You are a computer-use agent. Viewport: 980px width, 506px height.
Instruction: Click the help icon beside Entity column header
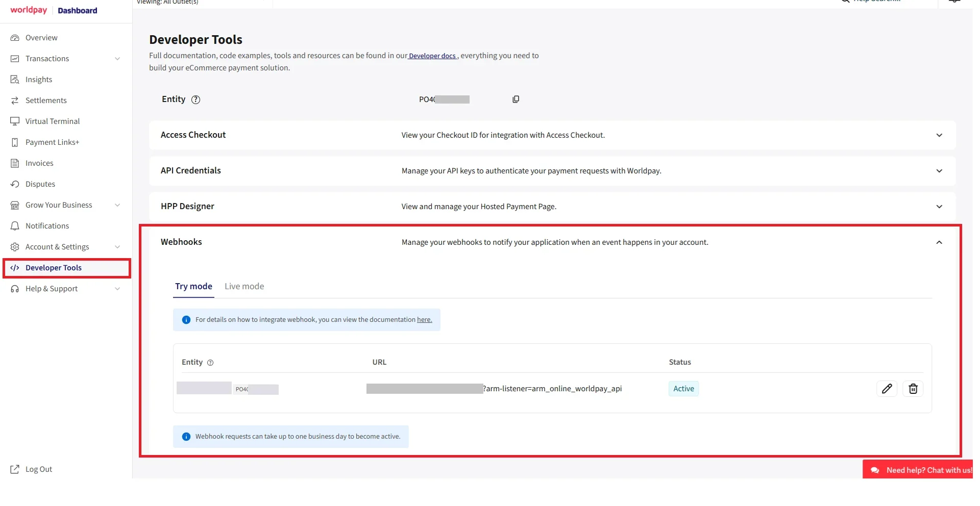pyautogui.click(x=210, y=363)
